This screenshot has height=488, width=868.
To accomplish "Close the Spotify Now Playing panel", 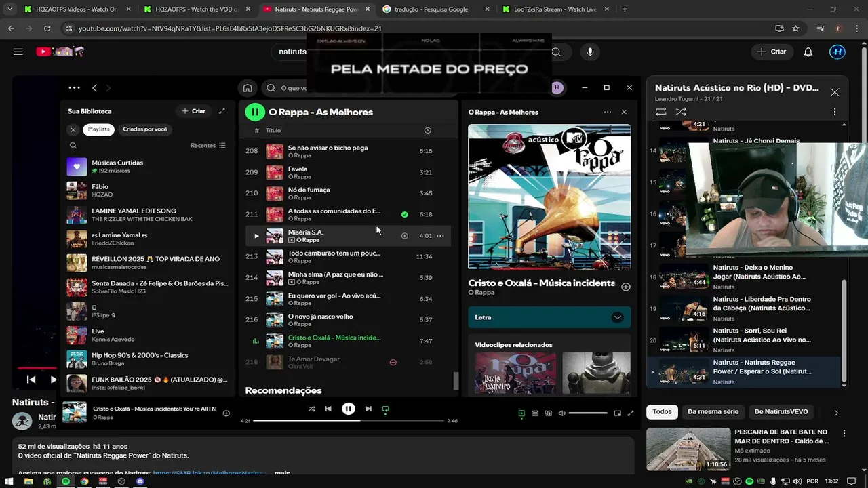I will click(624, 112).
